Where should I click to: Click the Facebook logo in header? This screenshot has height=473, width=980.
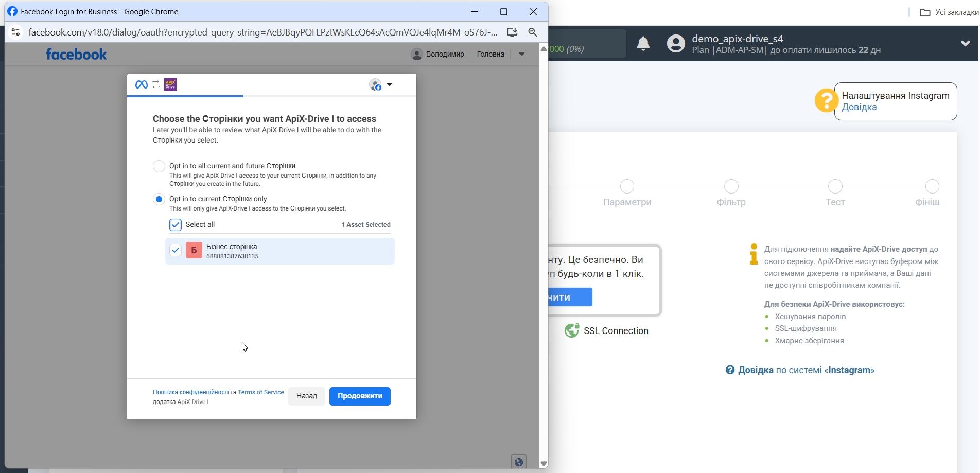[76, 54]
